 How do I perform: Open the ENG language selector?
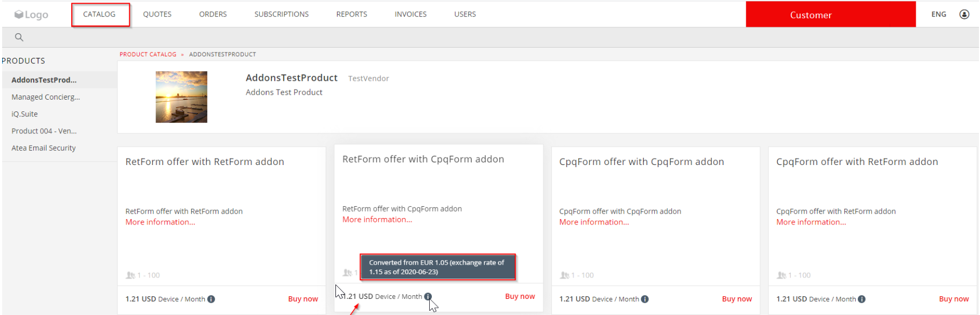click(x=939, y=14)
